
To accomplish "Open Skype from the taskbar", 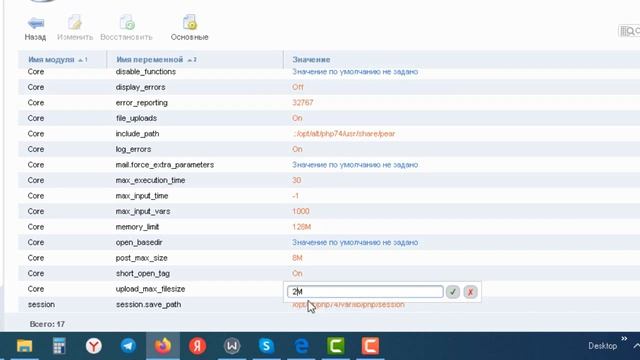I will [x=267, y=346].
